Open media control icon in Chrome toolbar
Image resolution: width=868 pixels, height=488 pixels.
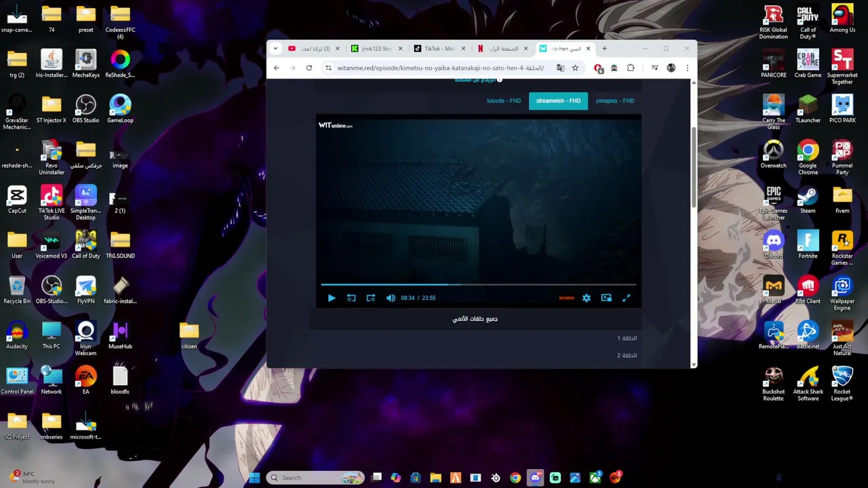pos(654,68)
